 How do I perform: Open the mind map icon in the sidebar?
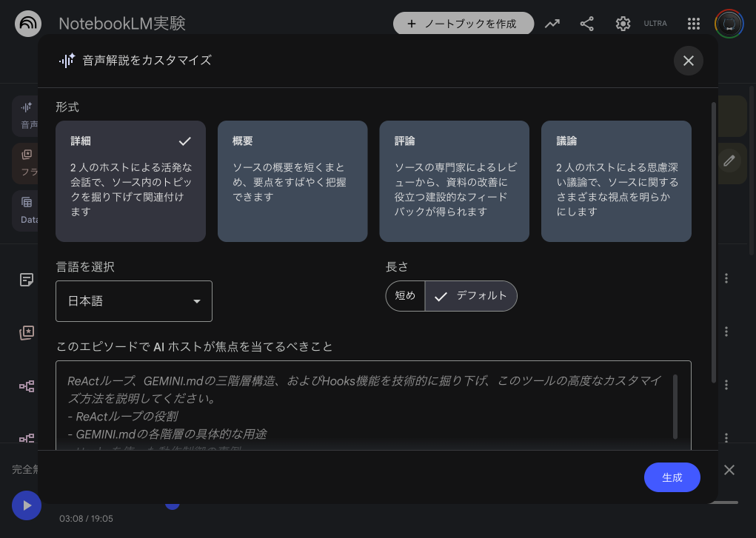click(27, 386)
